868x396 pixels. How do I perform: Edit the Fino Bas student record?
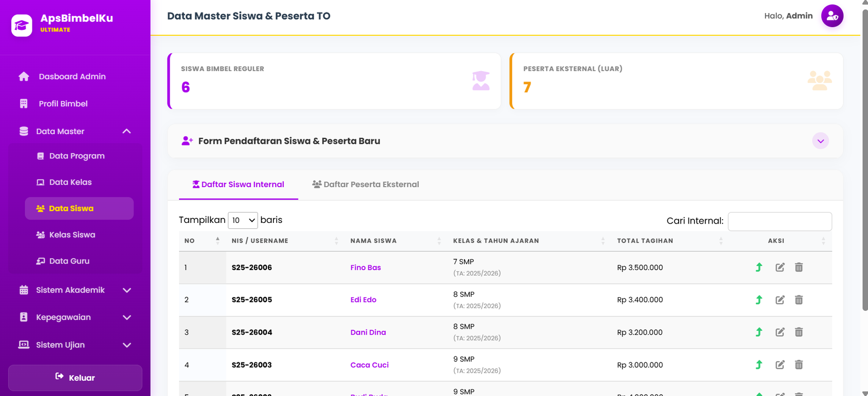(780, 267)
